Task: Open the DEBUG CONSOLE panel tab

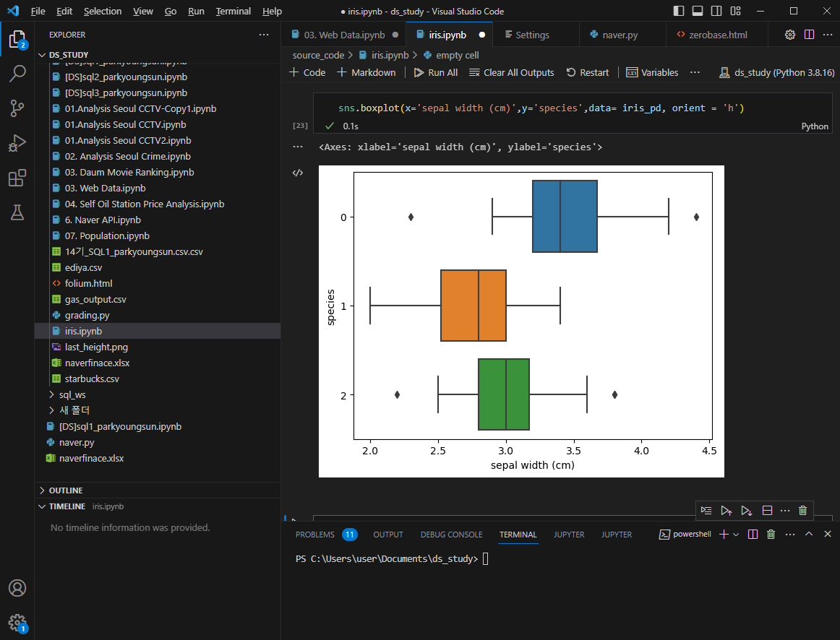Action: (x=451, y=535)
